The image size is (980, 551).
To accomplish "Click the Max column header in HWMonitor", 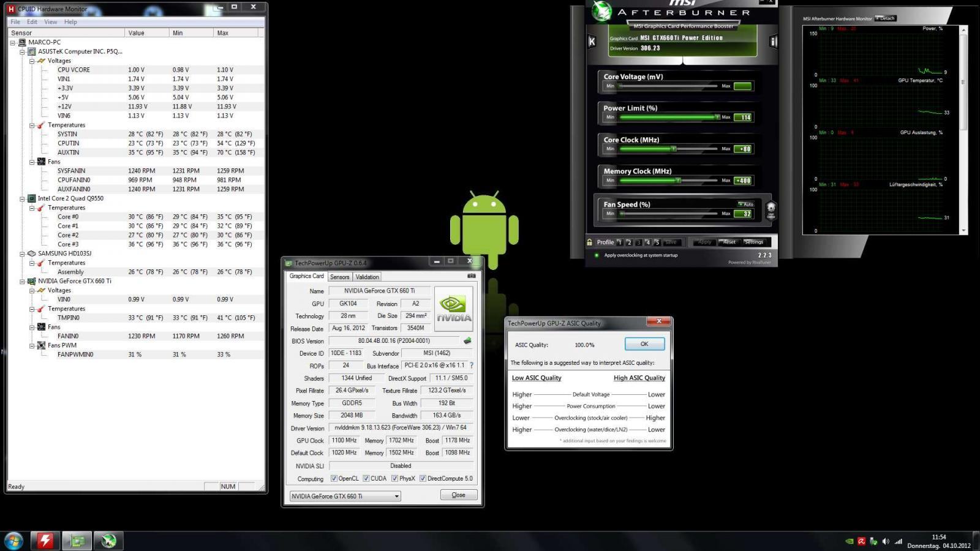I will [x=236, y=32].
